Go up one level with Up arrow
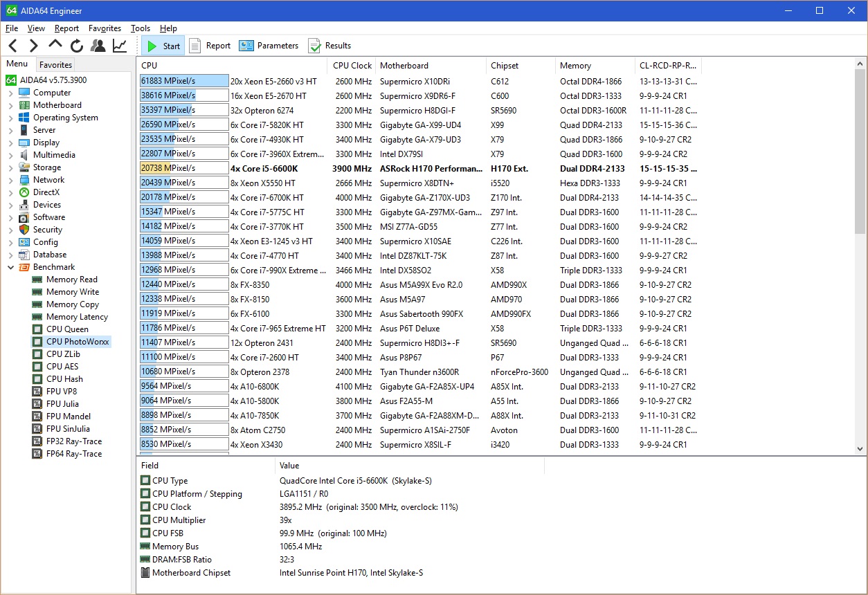 point(55,45)
